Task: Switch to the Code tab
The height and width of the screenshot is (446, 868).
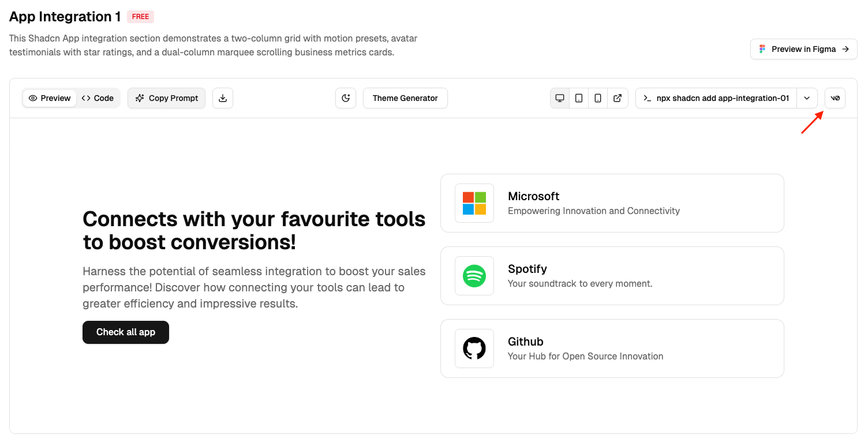Action: (98, 98)
